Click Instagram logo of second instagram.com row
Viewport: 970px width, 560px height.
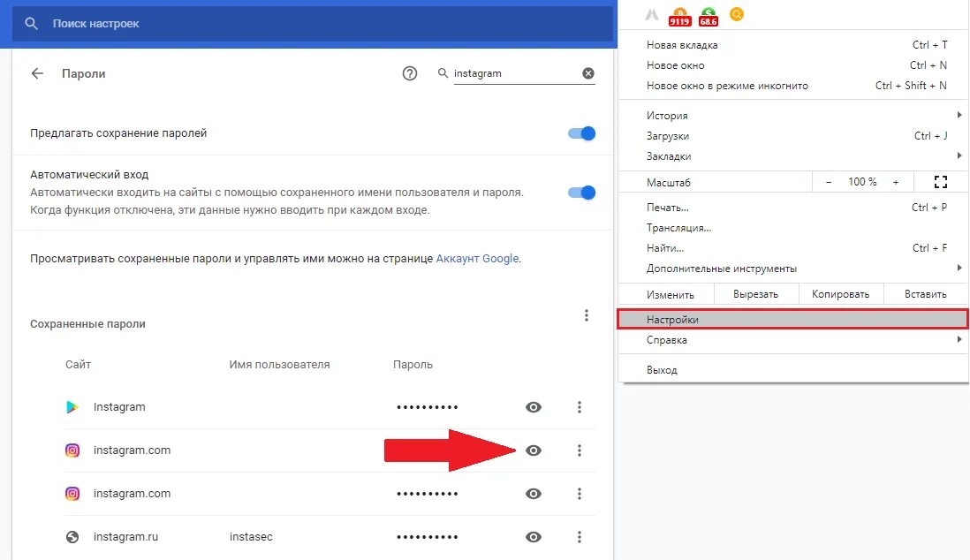[72, 494]
